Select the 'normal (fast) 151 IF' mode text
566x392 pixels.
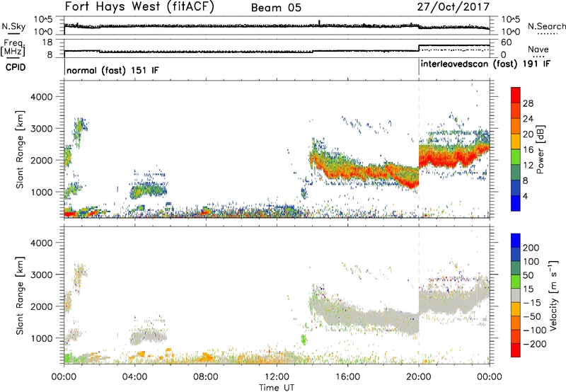(x=112, y=70)
